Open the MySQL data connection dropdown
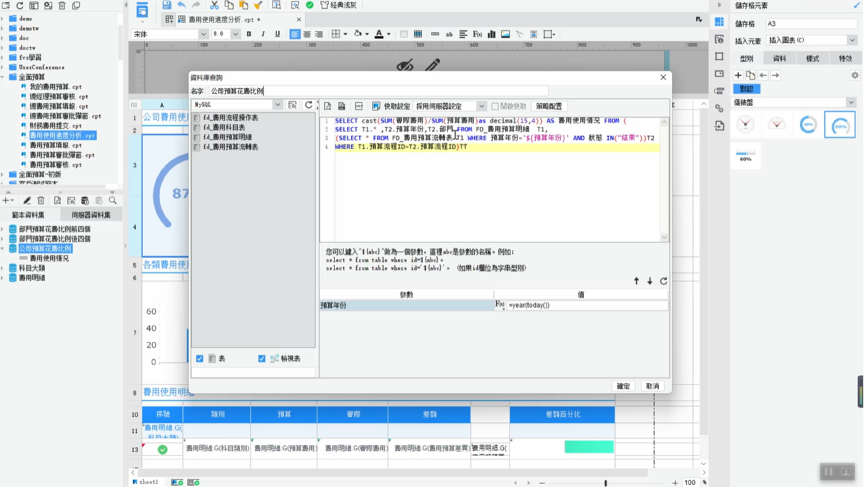This screenshot has width=868, height=487. (x=277, y=105)
